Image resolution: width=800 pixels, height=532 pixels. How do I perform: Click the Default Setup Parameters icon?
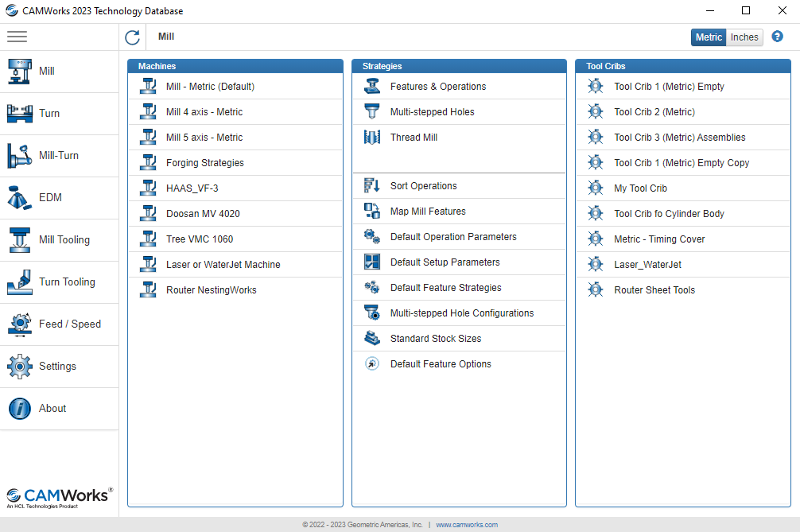coord(372,262)
